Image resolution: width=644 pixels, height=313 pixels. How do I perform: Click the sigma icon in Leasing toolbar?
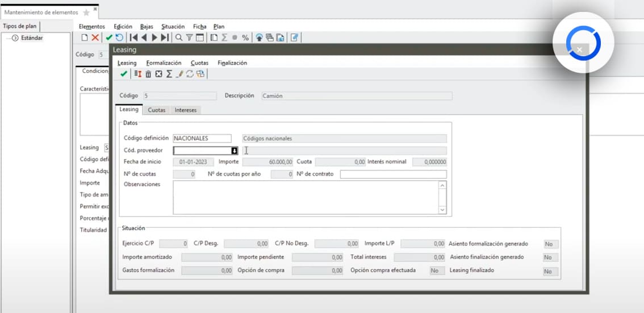click(169, 74)
